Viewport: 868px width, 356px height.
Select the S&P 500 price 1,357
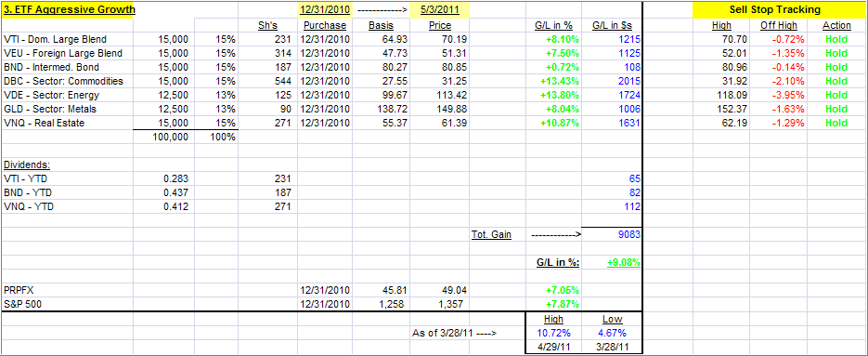coord(440,304)
